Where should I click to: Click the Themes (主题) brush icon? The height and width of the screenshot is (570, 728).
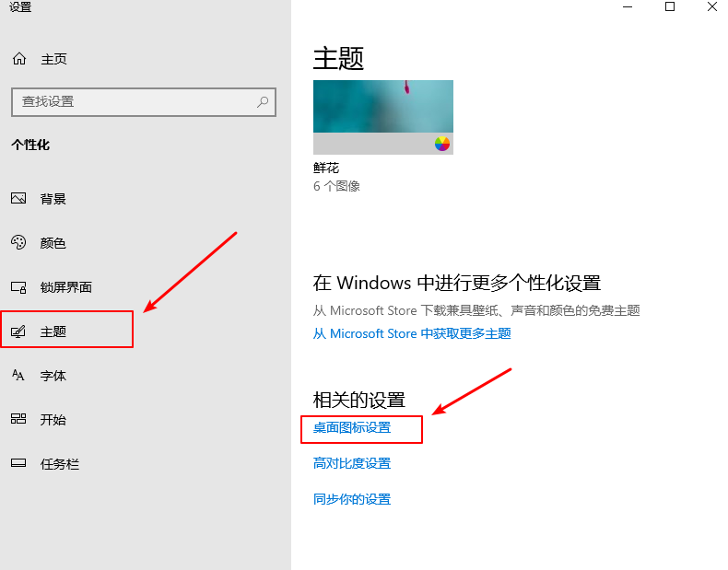pos(18,332)
